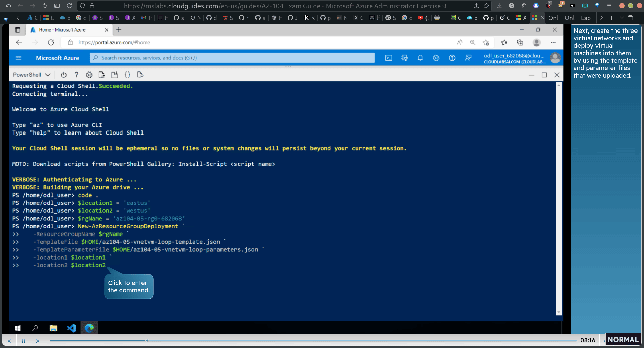The image size is (644, 348).
Task: Open File Explorer from taskbar
Action: 53,328
